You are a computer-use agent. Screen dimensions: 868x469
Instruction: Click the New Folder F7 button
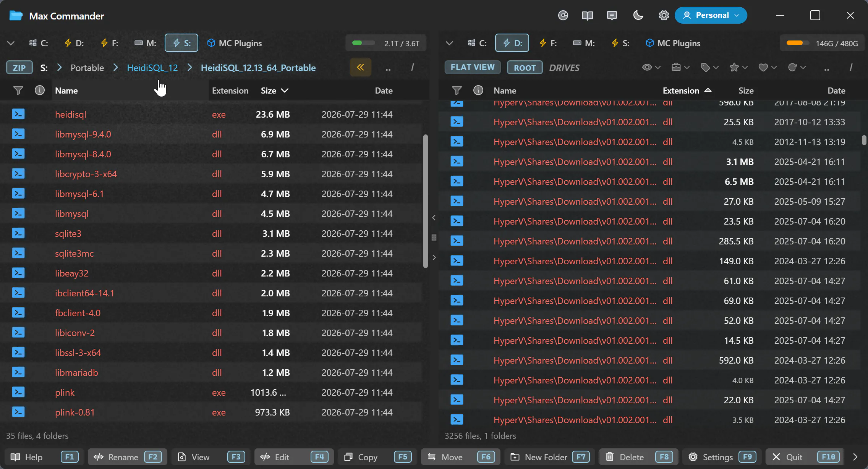549,457
